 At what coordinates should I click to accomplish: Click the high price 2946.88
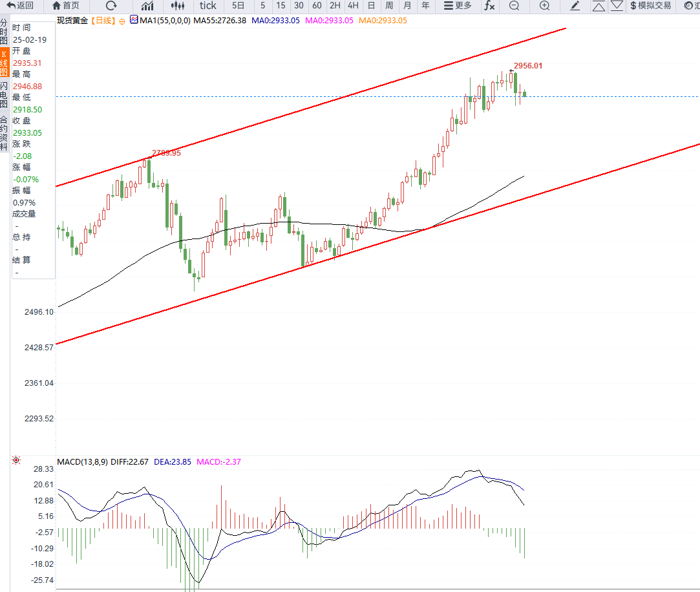coord(27,87)
